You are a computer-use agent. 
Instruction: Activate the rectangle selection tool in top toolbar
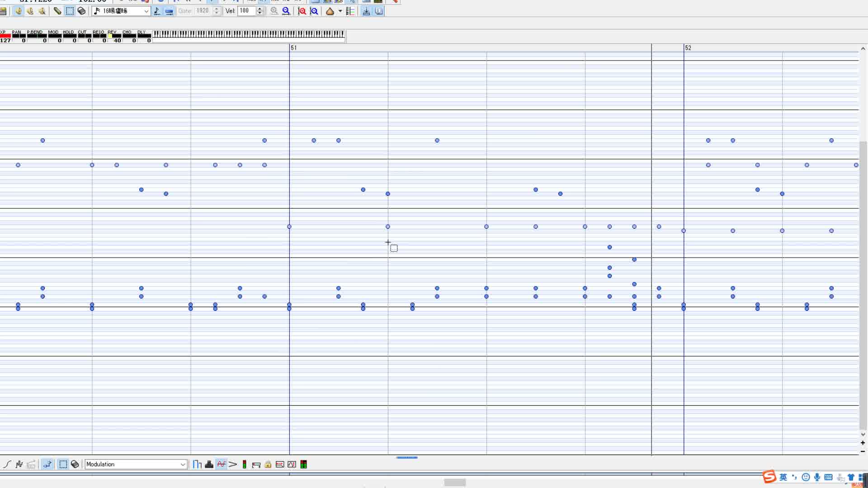click(70, 11)
